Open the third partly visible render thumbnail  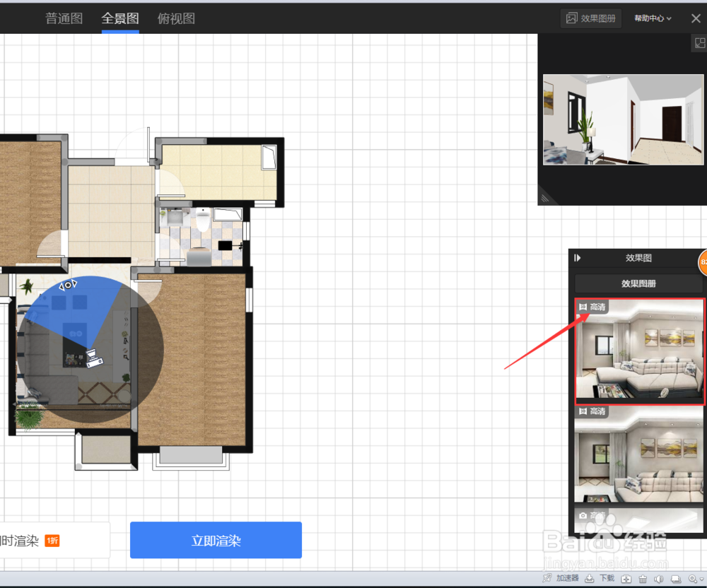pos(639,520)
